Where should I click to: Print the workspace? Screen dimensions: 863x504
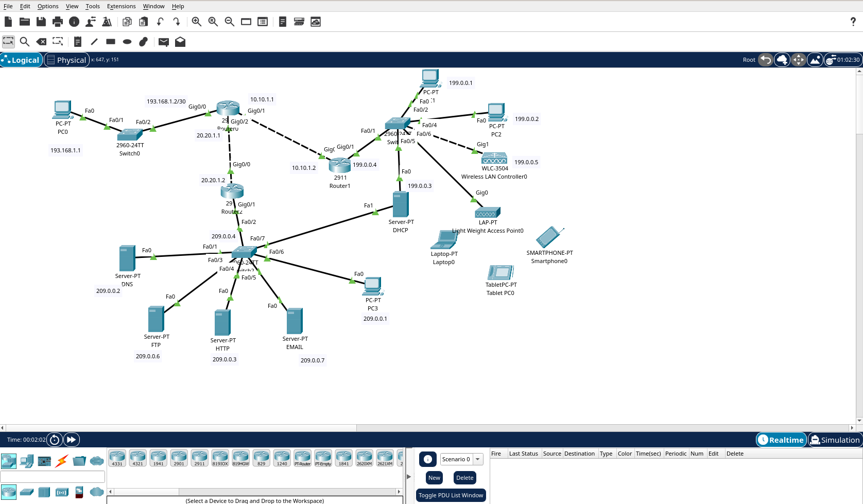click(x=58, y=22)
